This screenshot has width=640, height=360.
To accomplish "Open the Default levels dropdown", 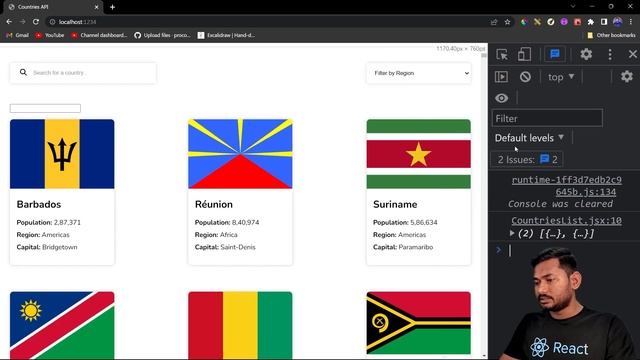I will click(529, 138).
